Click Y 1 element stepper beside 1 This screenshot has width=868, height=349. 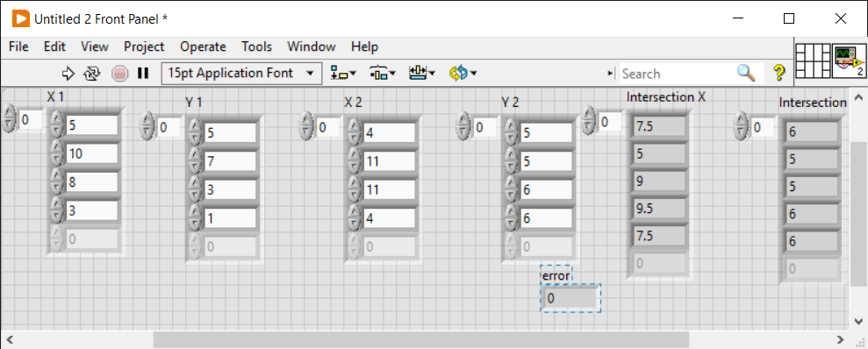coord(195,218)
